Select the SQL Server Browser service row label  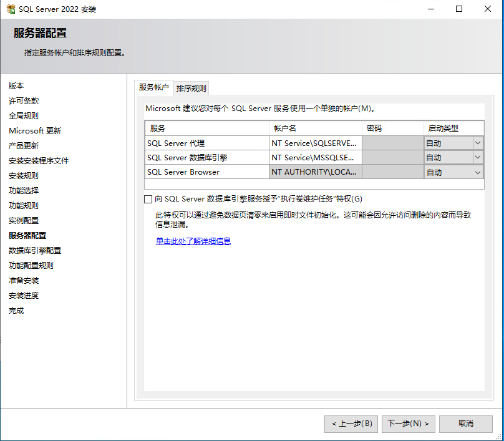click(x=183, y=172)
